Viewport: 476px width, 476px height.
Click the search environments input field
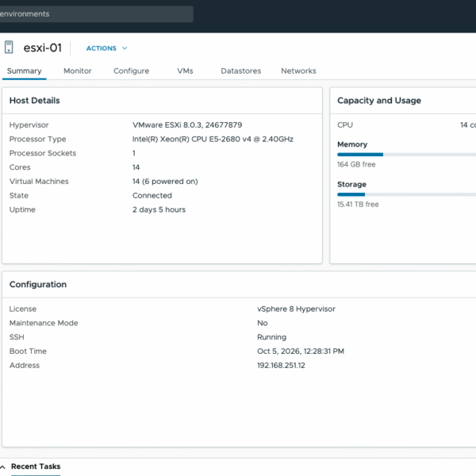click(96, 14)
